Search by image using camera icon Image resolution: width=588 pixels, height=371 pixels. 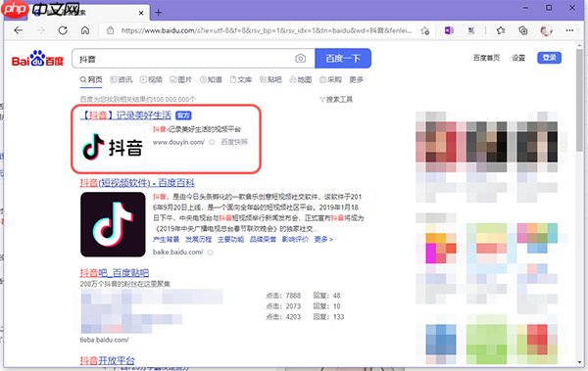[x=300, y=59]
